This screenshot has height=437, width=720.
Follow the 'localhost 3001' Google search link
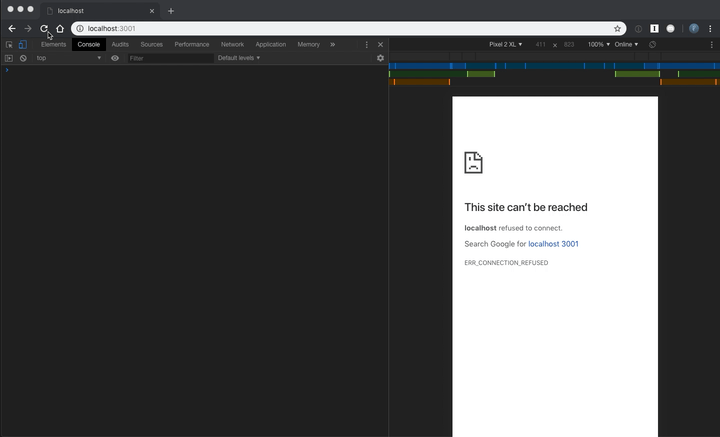(553, 244)
